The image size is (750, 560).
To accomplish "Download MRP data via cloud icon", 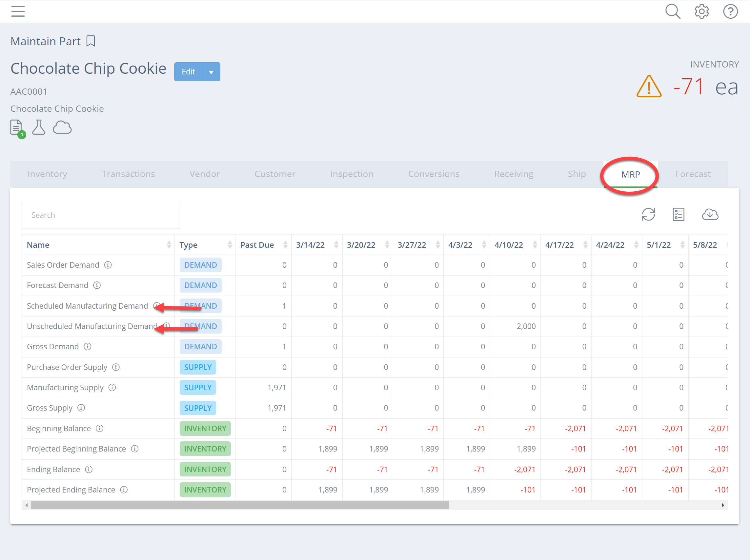I will point(710,214).
